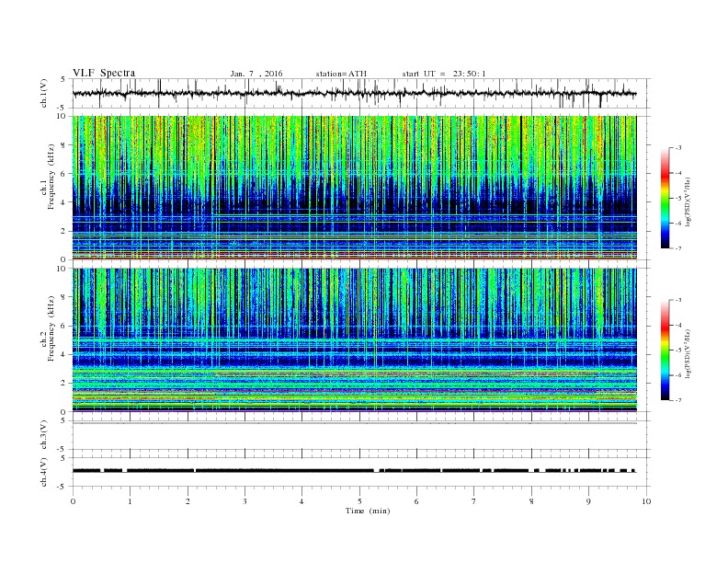Click time axis tick label "4"
The image size is (728, 563).
click(x=301, y=501)
